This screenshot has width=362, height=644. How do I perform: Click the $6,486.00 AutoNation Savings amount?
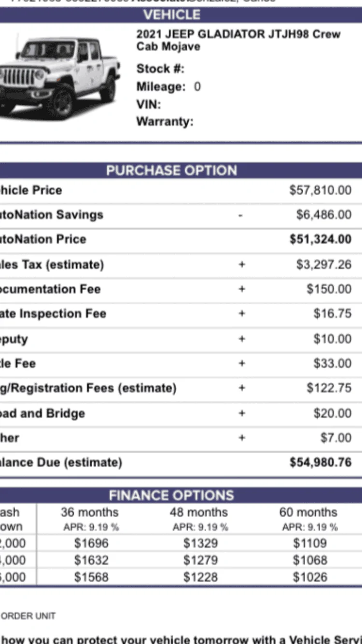click(324, 215)
